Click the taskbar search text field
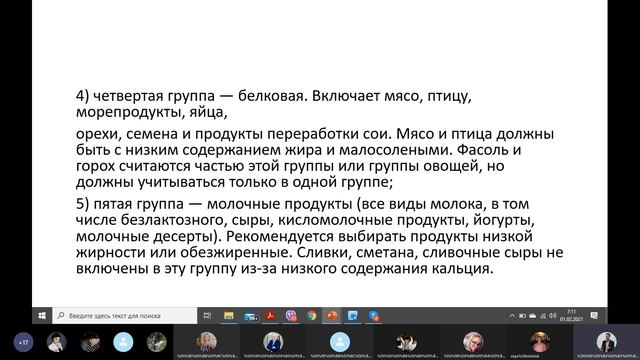640x360 pixels. (124, 316)
